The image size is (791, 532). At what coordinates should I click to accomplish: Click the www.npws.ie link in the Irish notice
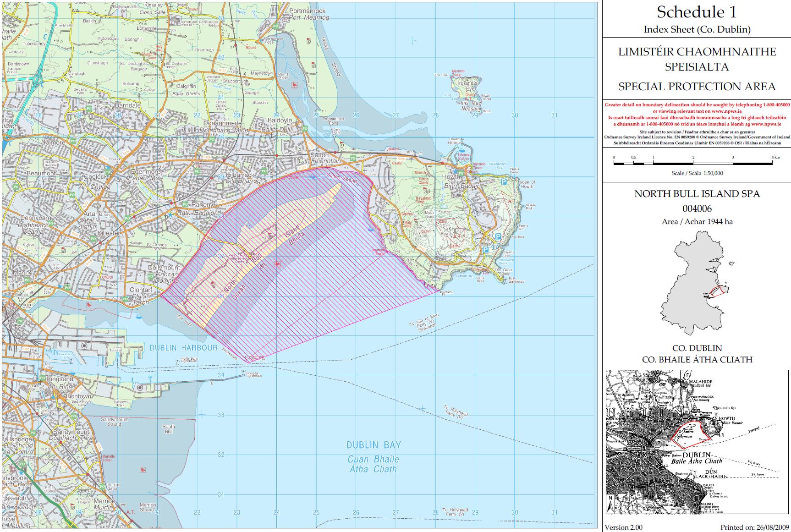pos(767,124)
